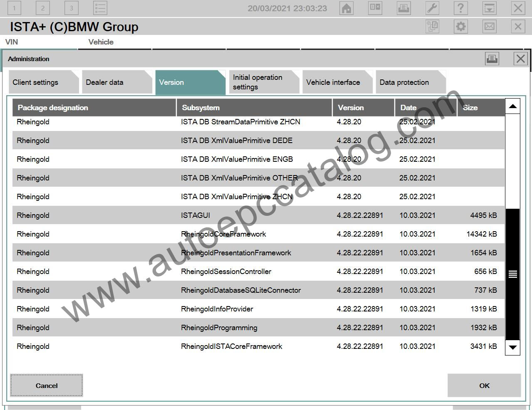Select the RheingoldProgramming row

click(x=258, y=328)
